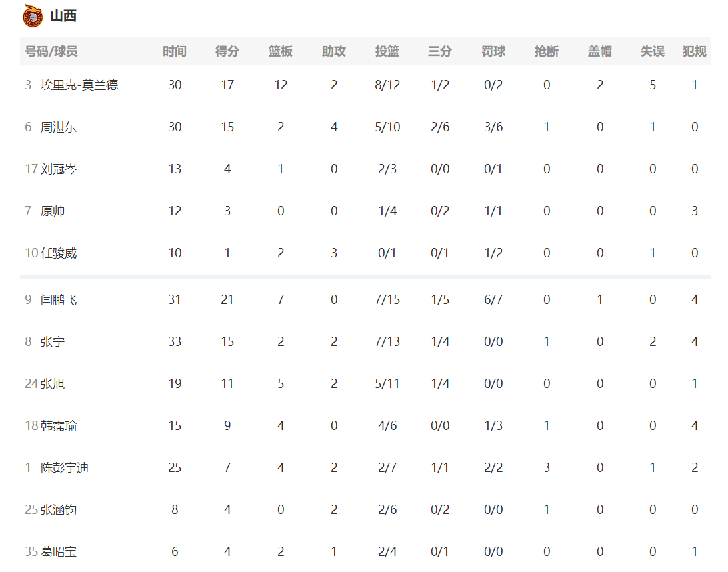Click player name 陈彭宇迪
Image resolution: width=728 pixels, height=572 pixels.
click(x=65, y=467)
